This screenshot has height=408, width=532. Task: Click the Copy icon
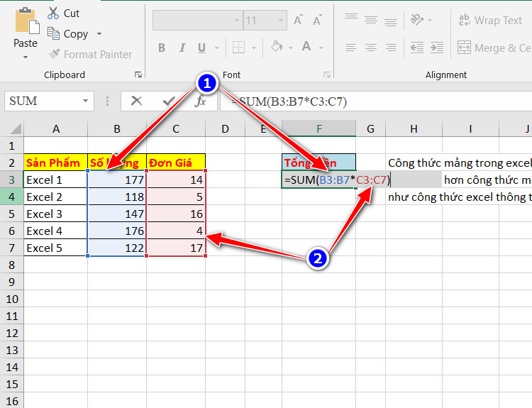[x=53, y=33]
